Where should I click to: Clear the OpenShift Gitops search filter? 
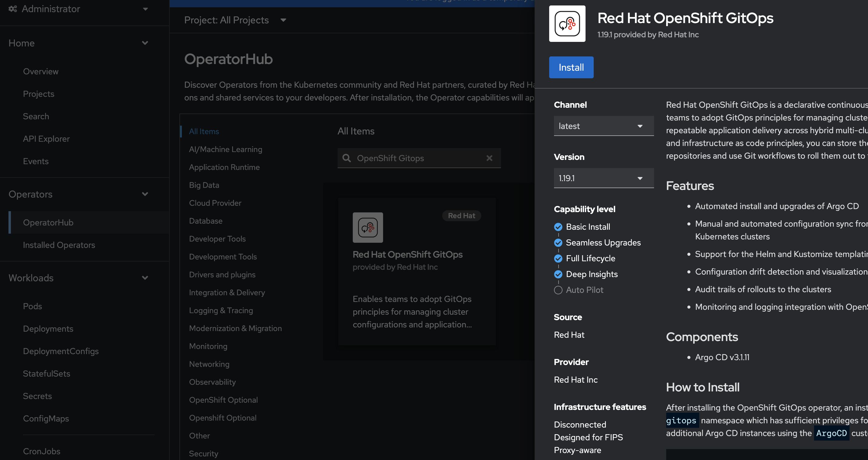pos(489,158)
